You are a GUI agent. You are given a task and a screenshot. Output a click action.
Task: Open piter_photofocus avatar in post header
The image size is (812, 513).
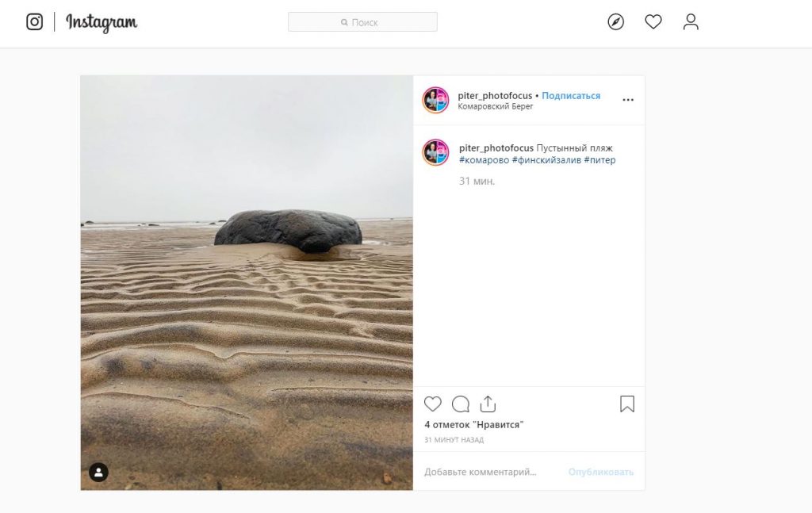pyautogui.click(x=435, y=100)
